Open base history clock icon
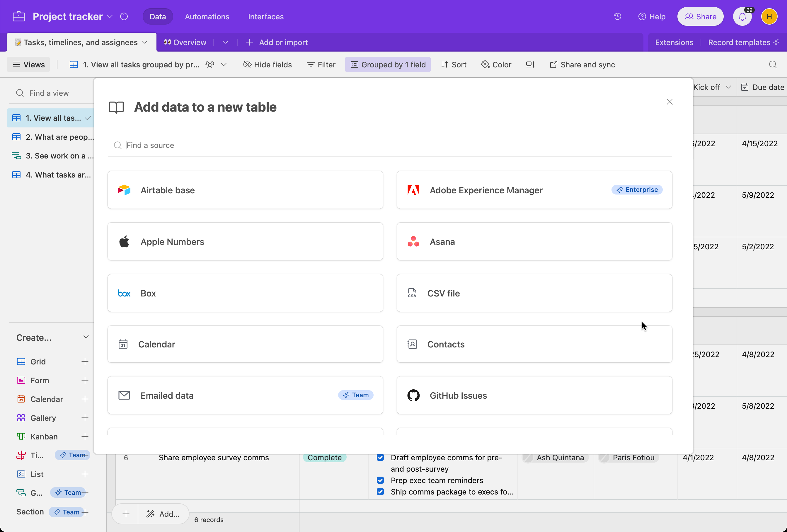This screenshot has height=532, width=787. [x=617, y=16]
